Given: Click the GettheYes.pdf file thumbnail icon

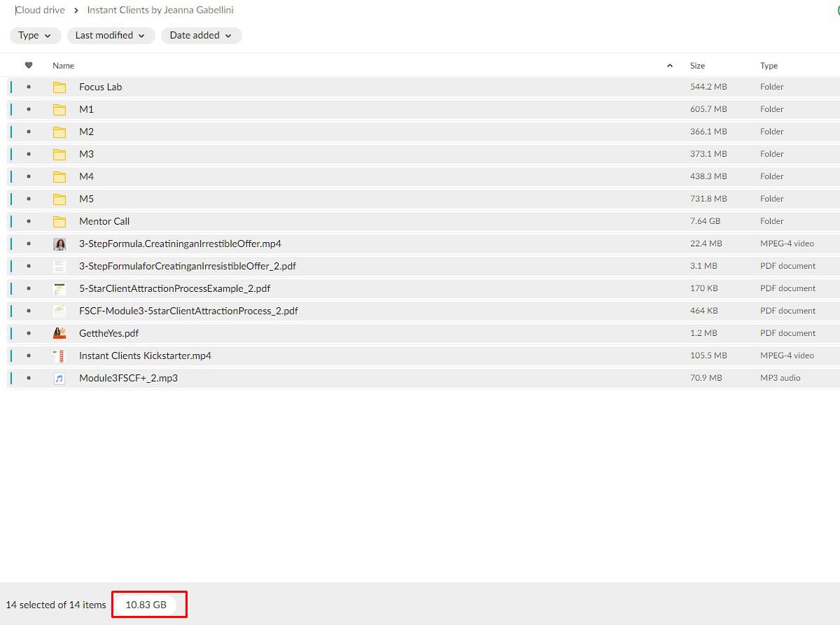Looking at the screenshot, I should [x=59, y=333].
